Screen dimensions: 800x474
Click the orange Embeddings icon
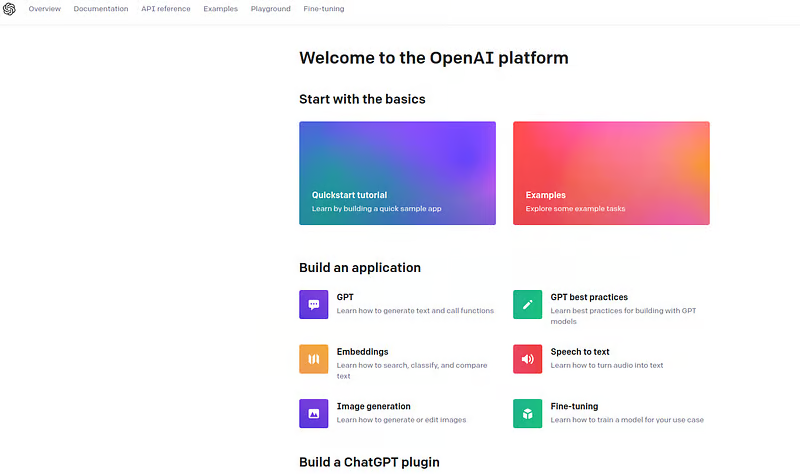point(313,359)
